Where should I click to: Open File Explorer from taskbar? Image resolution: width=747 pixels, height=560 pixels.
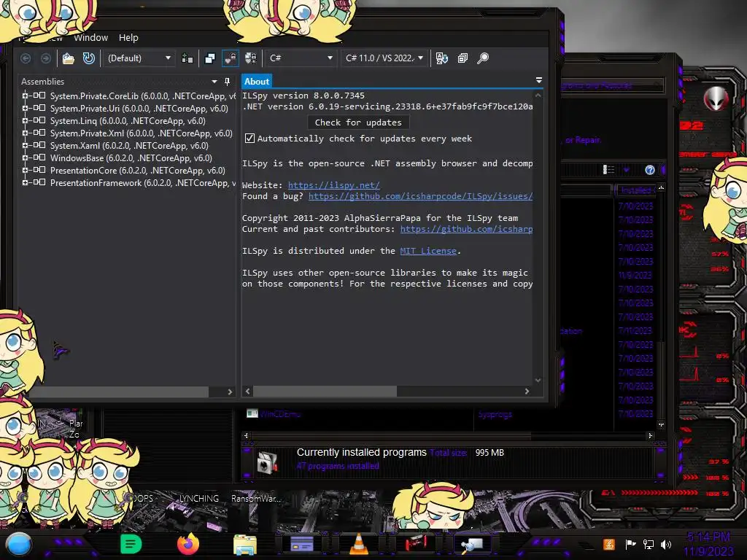[245, 544]
